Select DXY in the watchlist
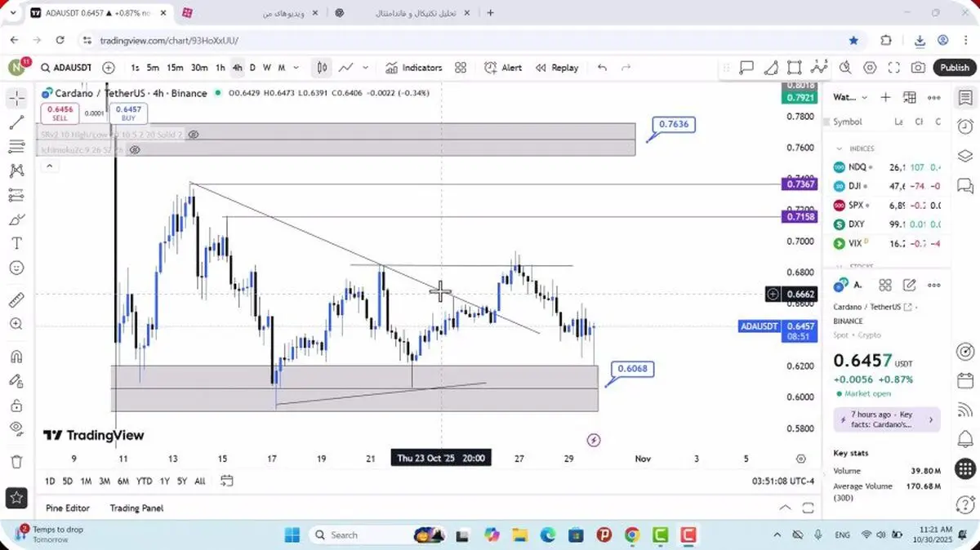Screen dimensions: 980x550 point(887,224)
